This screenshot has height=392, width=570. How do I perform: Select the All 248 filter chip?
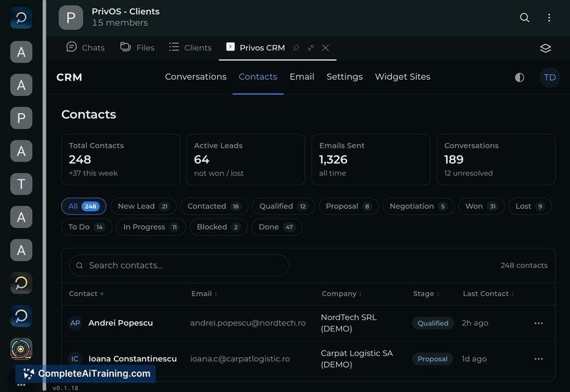pos(83,206)
